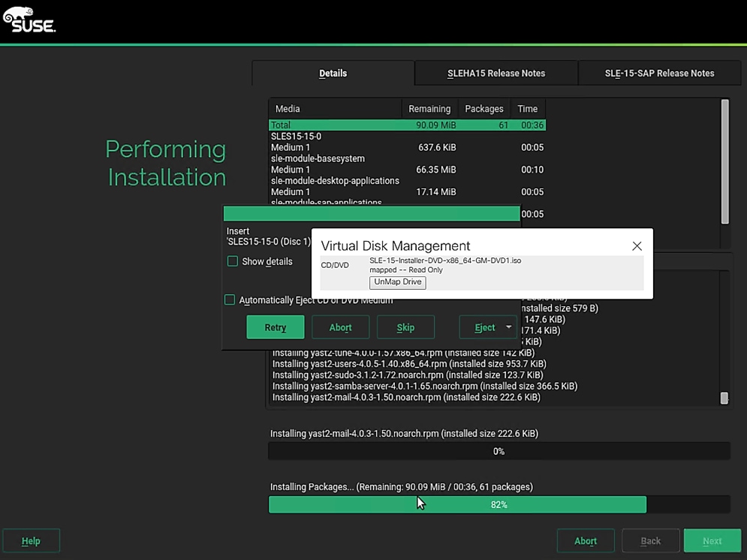
Task: Enable the Show details checkbox
Action: [233, 261]
